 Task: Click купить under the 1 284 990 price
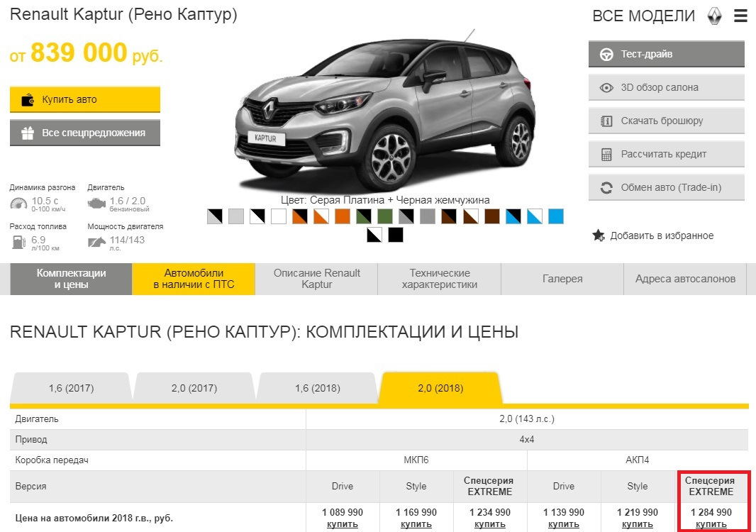pyautogui.click(x=711, y=524)
